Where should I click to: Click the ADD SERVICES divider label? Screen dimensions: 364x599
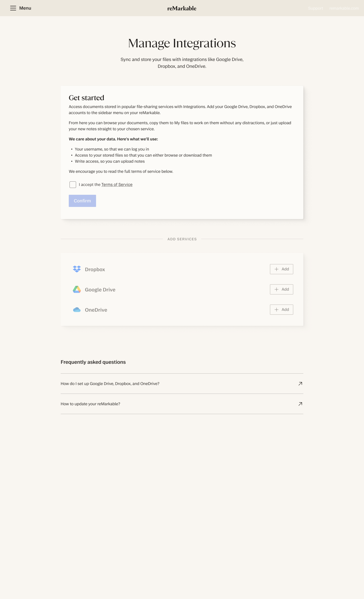point(182,239)
